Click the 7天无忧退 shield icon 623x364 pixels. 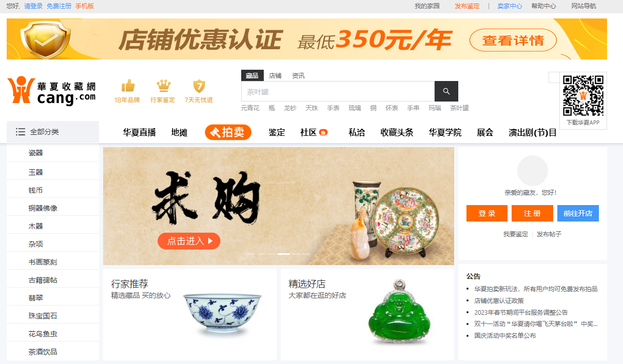199,86
